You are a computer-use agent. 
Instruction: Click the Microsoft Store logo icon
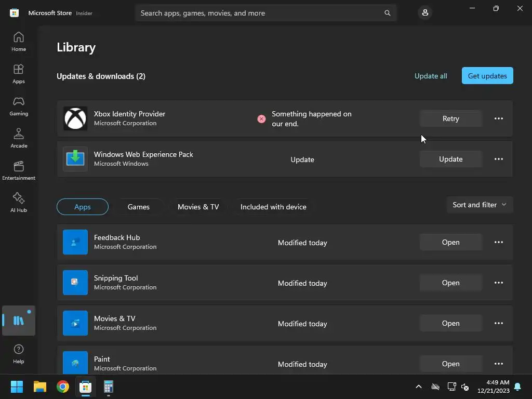coord(14,13)
